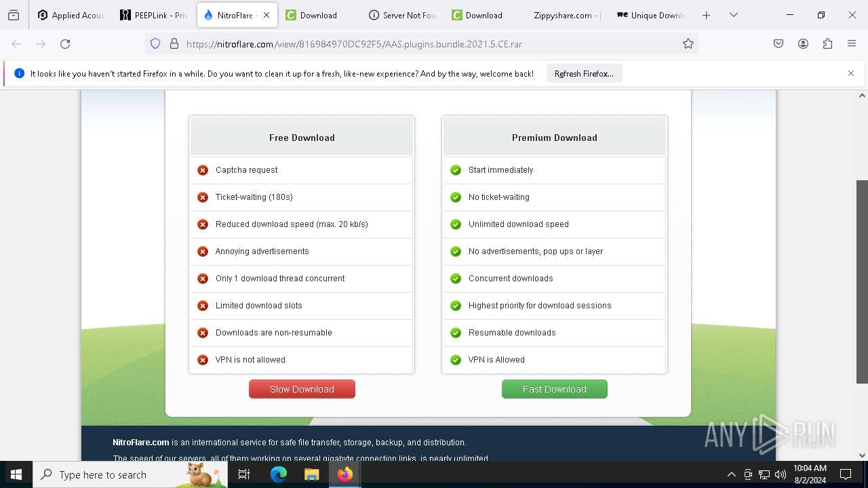Bookmark this page with star icon
Screen dimensions: 868x488
(688, 43)
